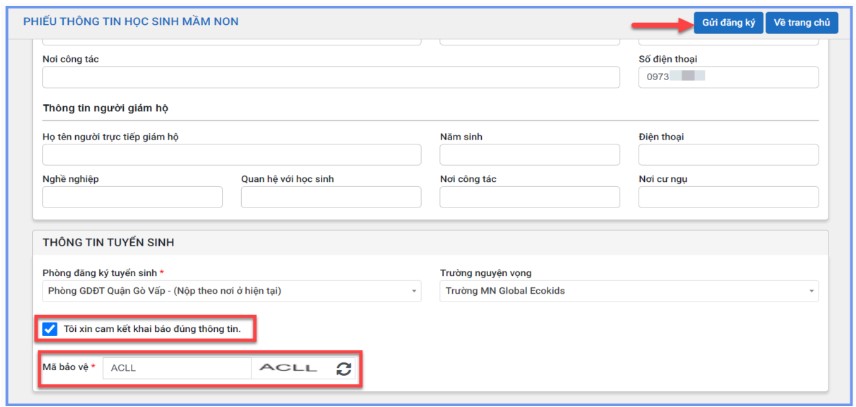Click the 'THÔNG TIN TUYỂN SINH' section header
This screenshot has height=407, width=856.
click(110, 243)
